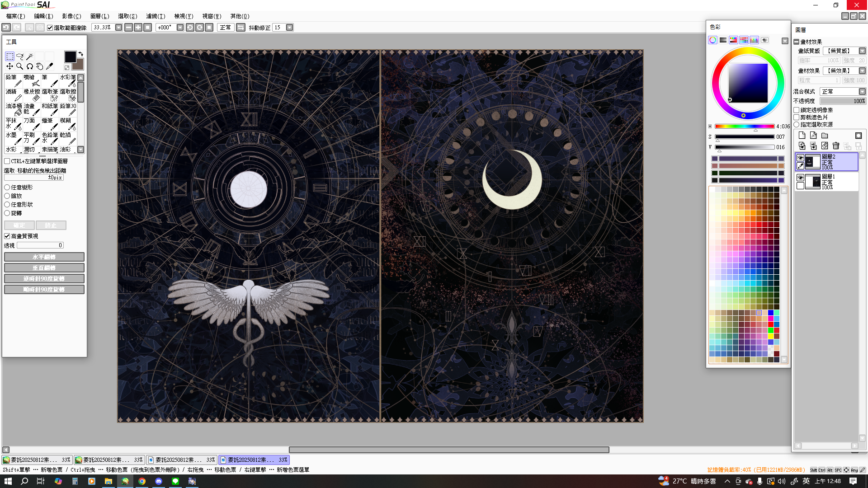This screenshot has width=868, height=488.
Task: Create a new linework layer
Action: (x=813, y=136)
